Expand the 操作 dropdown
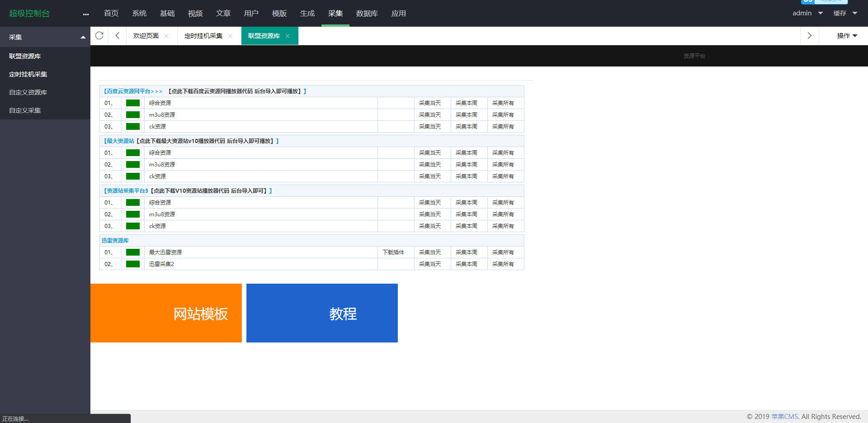This screenshot has width=868, height=423. pyautogui.click(x=847, y=36)
